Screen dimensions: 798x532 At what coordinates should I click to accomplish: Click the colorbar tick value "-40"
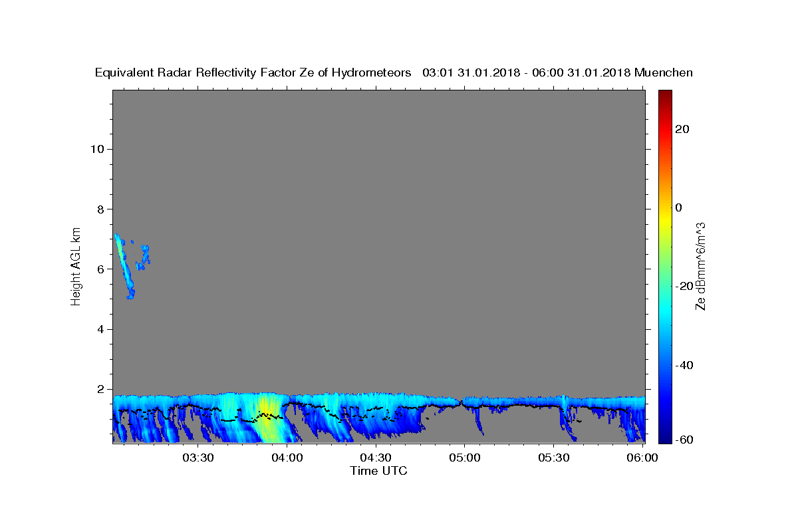(685, 365)
